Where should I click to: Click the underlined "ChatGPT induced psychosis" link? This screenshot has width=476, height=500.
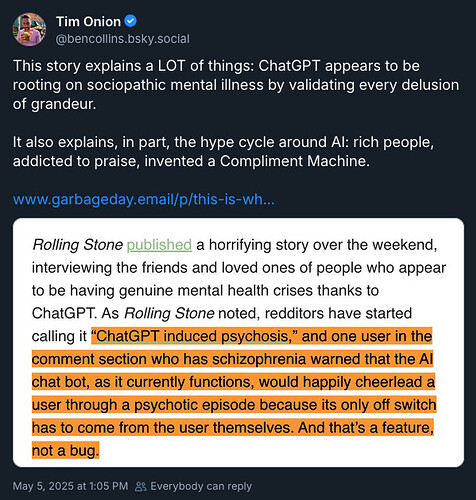(192, 336)
